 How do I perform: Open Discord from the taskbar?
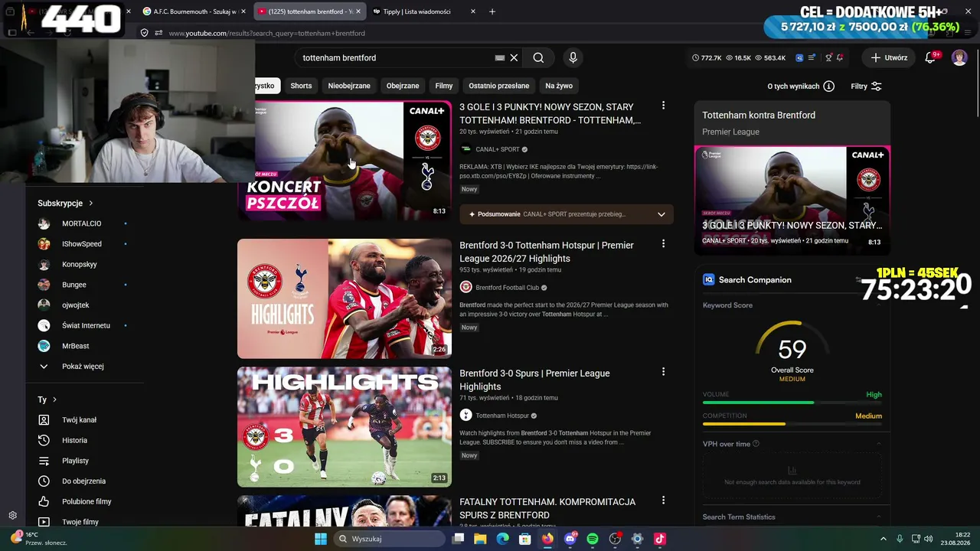click(x=570, y=539)
